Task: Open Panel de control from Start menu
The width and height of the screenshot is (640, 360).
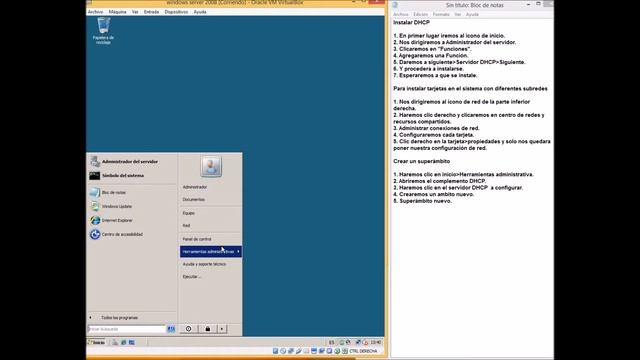Action: tap(197, 239)
